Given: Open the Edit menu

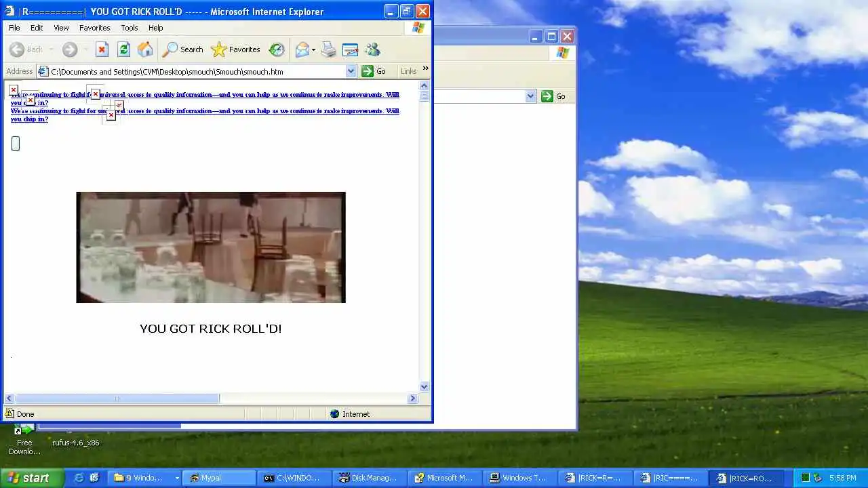Looking at the screenshot, I should point(37,28).
